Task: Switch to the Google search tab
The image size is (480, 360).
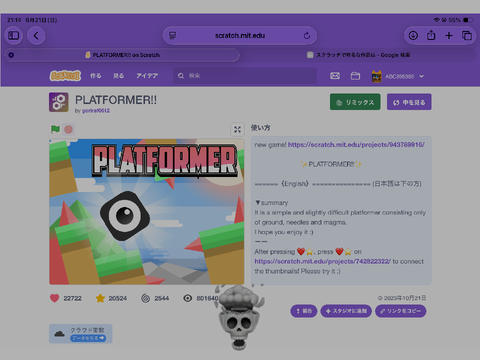Action: (358, 55)
